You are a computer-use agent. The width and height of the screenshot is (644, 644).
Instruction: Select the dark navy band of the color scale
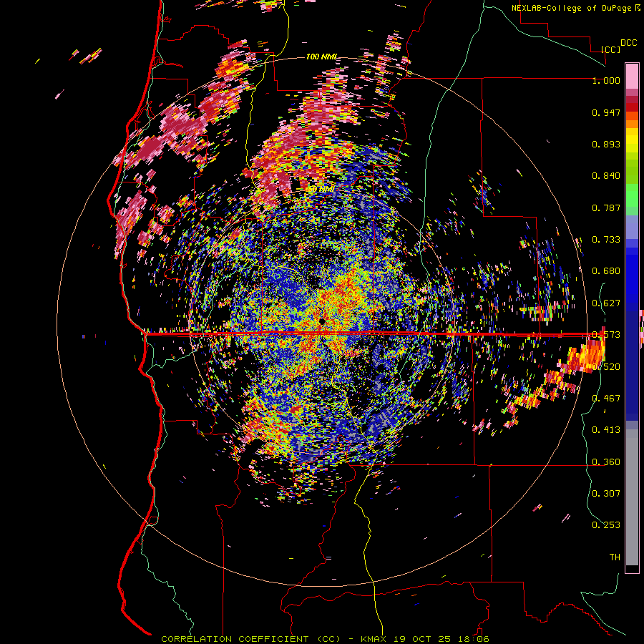(632, 366)
